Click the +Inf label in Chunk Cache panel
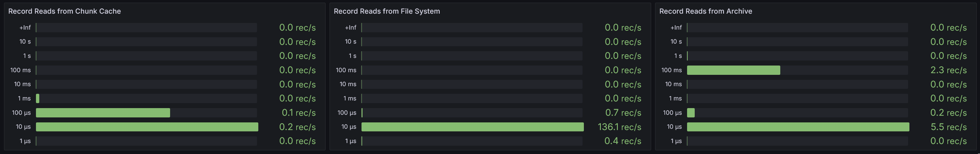 [x=25, y=28]
